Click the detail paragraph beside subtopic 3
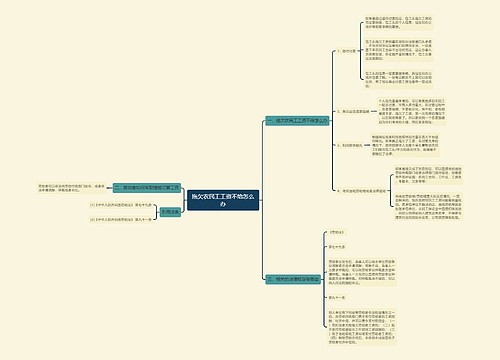 pos(405,145)
